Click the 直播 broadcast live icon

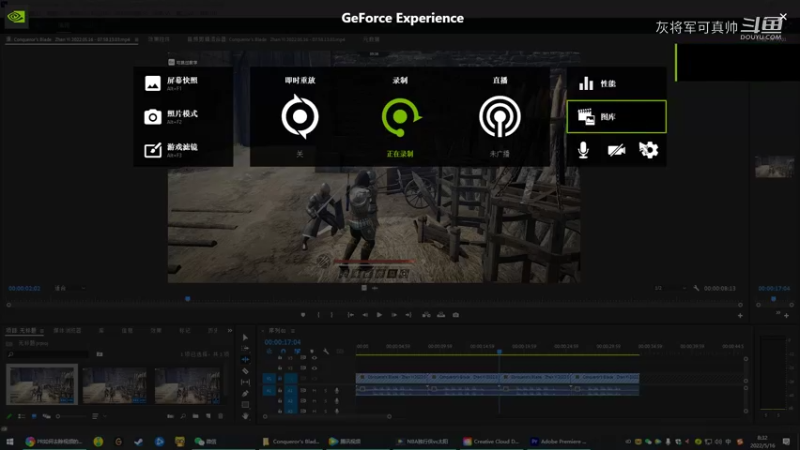(x=499, y=117)
